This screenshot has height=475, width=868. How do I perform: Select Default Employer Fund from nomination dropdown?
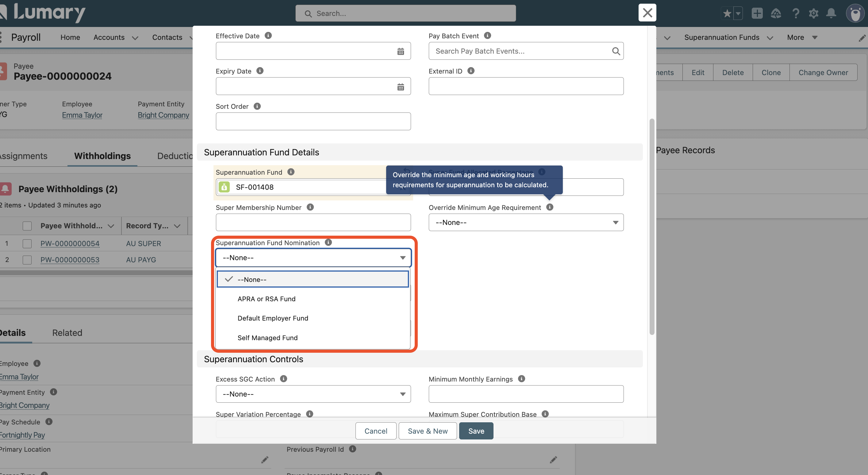tap(273, 318)
